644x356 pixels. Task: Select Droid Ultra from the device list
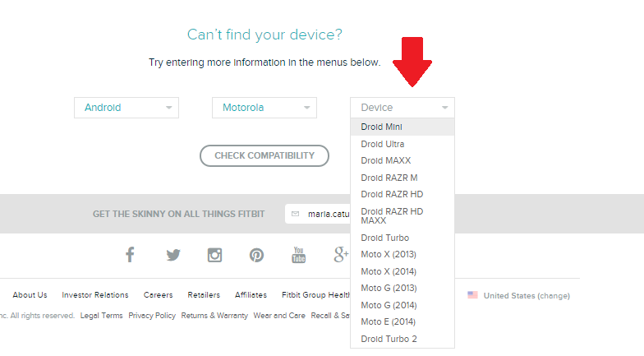402,145
